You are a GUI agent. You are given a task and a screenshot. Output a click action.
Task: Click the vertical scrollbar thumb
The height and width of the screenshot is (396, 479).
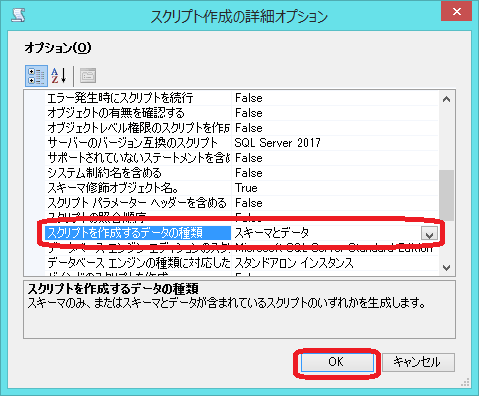[x=446, y=195]
